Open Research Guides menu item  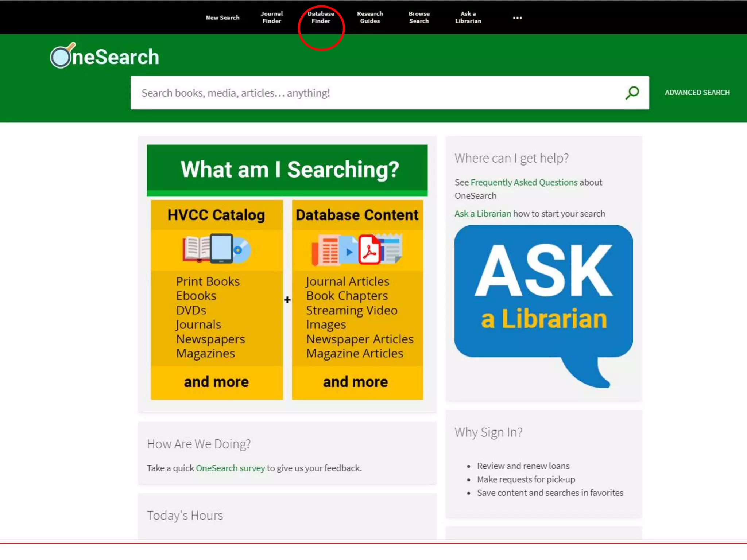(x=370, y=17)
